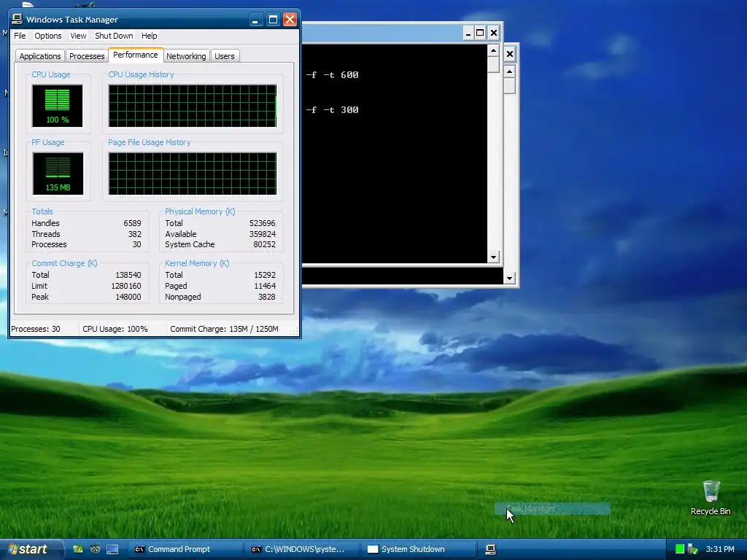The height and width of the screenshot is (560, 747).
Task: Open the File menu in Task Manager
Action: pos(20,36)
